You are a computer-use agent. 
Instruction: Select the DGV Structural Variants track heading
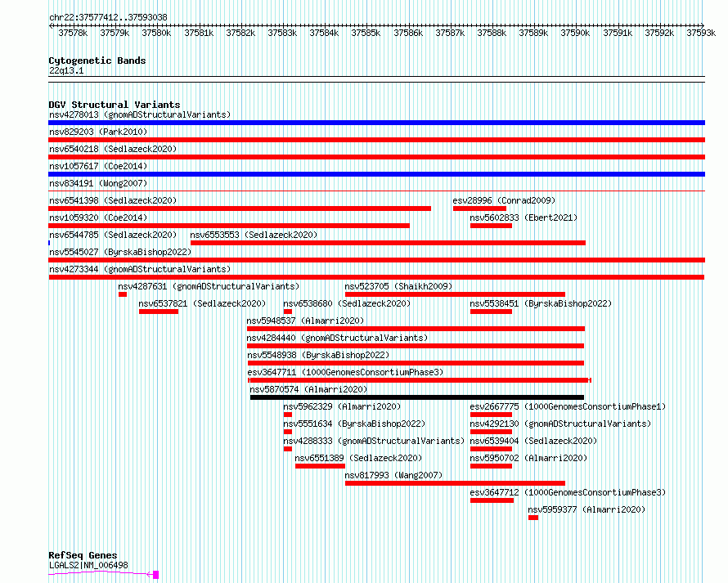click(x=115, y=105)
